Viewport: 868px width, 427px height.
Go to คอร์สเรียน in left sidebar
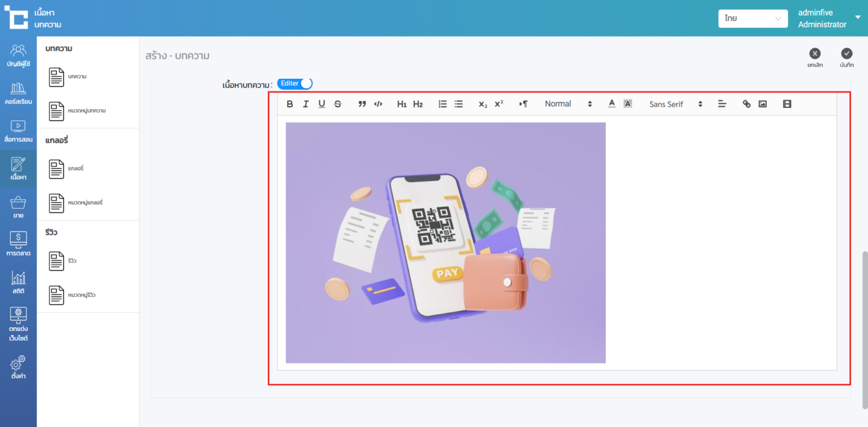click(x=19, y=93)
